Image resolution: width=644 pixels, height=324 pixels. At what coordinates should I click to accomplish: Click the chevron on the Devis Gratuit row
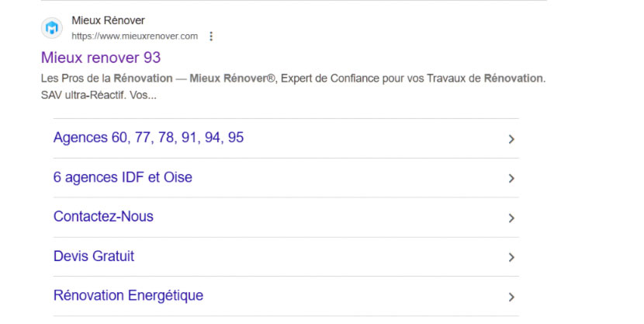511,257
